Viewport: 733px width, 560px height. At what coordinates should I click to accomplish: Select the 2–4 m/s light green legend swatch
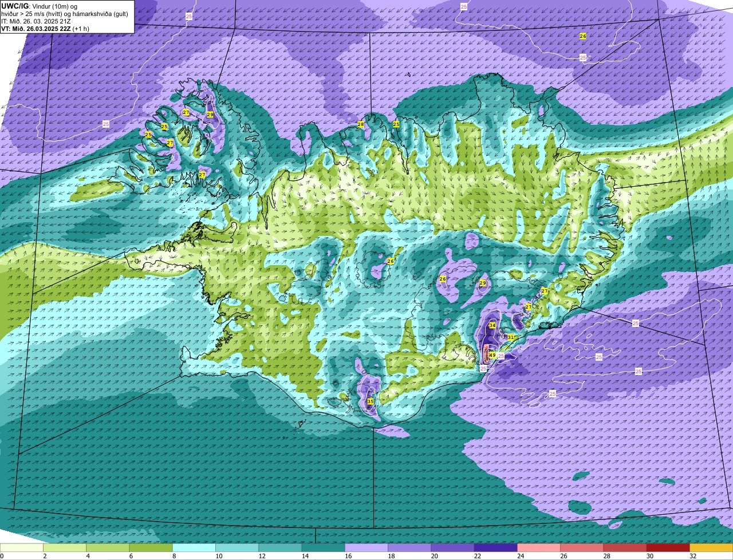[x=65, y=547]
